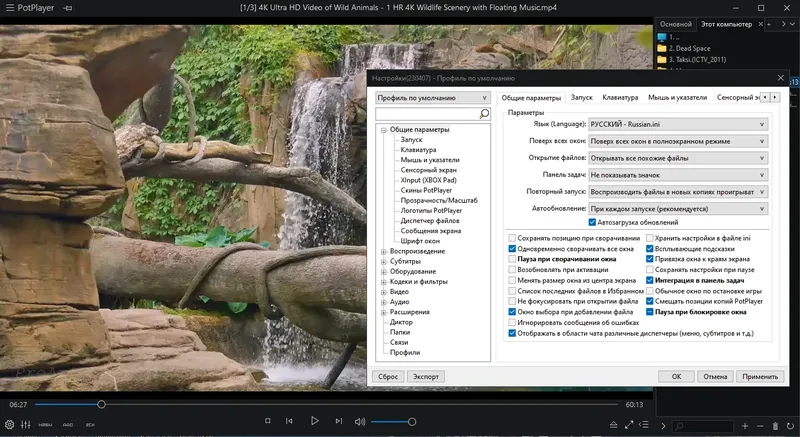The width and height of the screenshot is (800, 437).
Task: Switch to the 'Клавиатура' tab
Action: [620, 98]
